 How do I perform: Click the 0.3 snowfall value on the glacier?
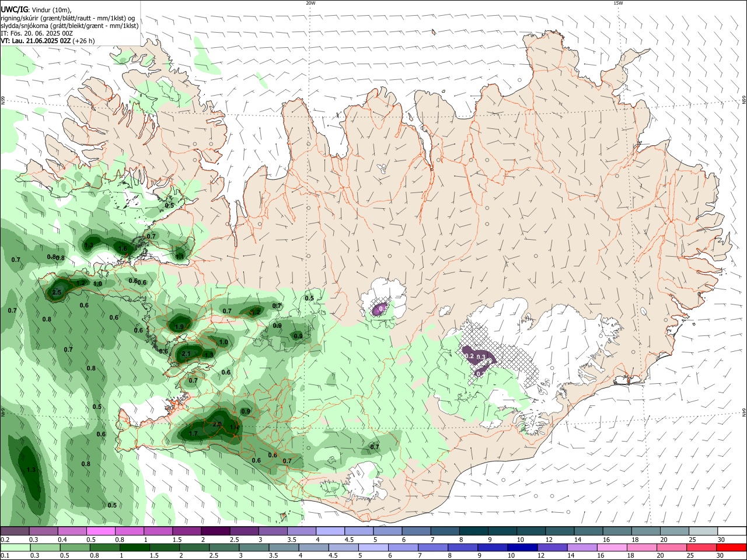[x=481, y=357]
